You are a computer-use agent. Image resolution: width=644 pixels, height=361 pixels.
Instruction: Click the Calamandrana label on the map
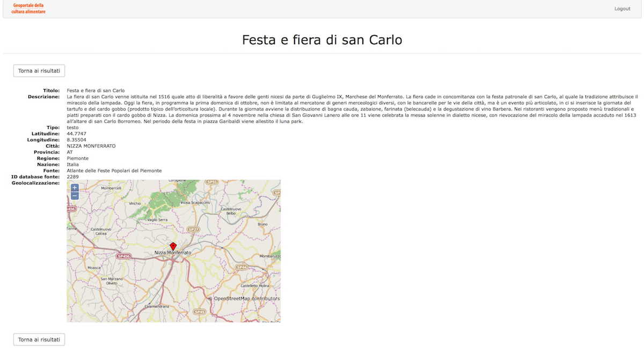[157, 306]
